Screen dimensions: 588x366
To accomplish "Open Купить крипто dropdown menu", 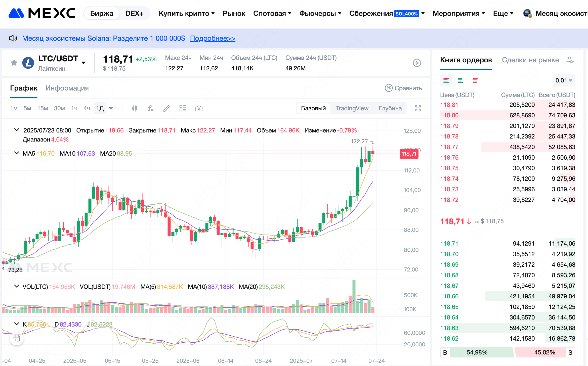I will [x=186, y=14].
